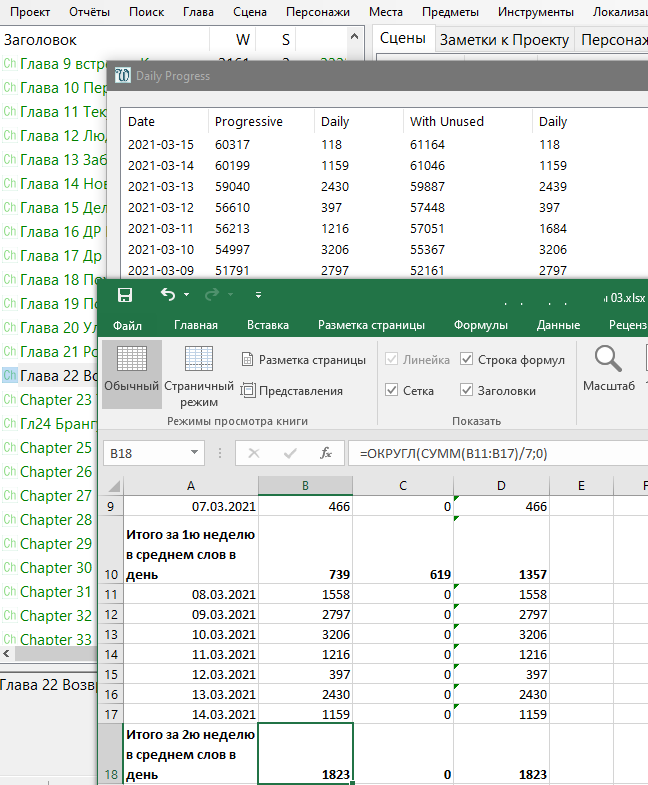Open the Главная ribbon tab
This screenshot has width=648, height=785.
(x=196, y=325)
